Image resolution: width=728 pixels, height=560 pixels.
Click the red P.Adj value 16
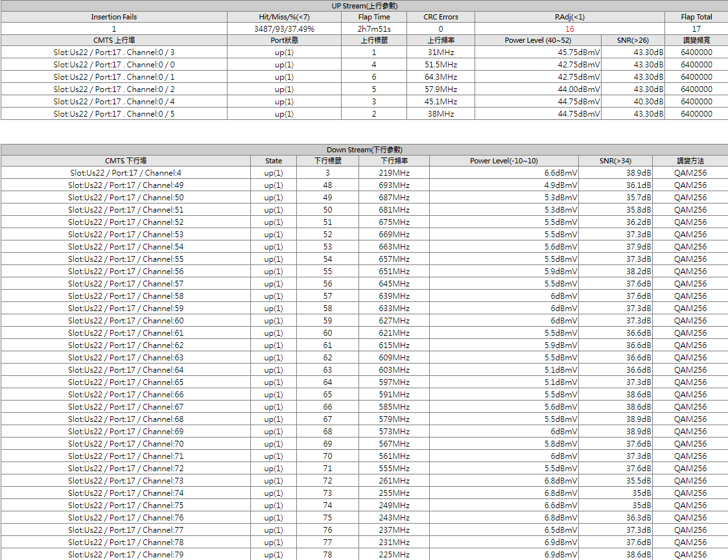click(569, 29)
